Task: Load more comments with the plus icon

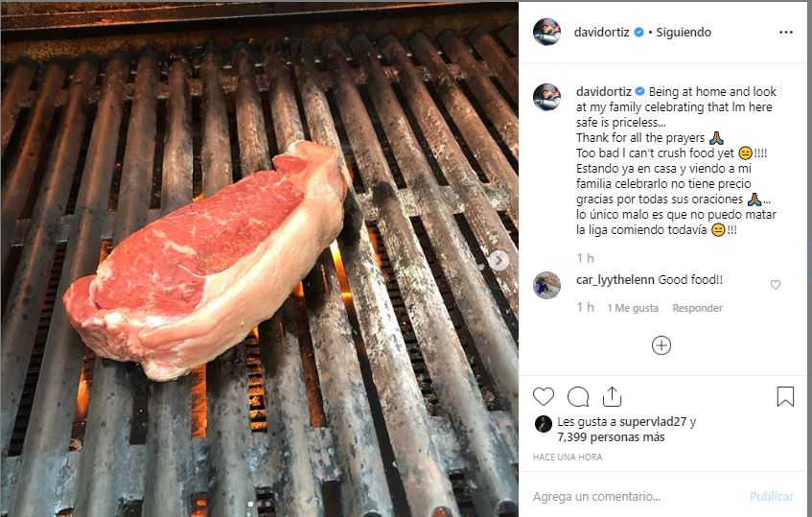Action: pyautogui.click(x=661, y=345)
